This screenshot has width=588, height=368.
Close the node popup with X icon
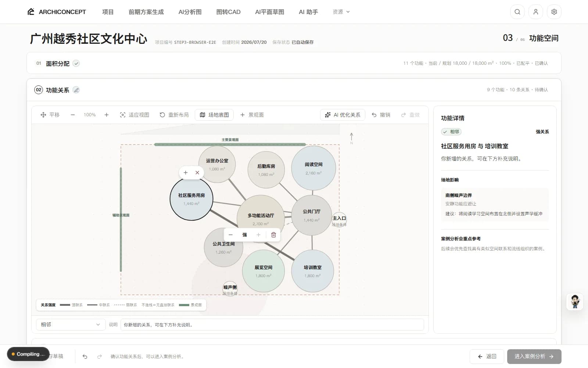tap(197, 173)
